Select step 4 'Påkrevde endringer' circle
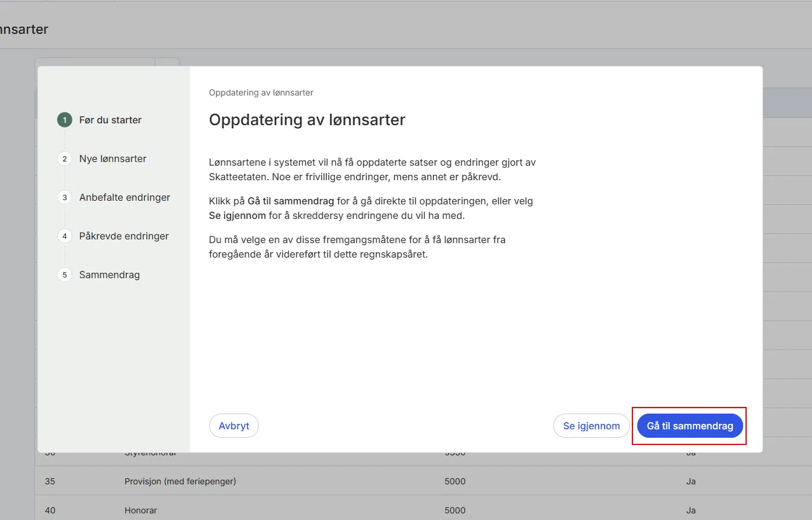Viewport: 812px width, 520px height. coord(64,236)
